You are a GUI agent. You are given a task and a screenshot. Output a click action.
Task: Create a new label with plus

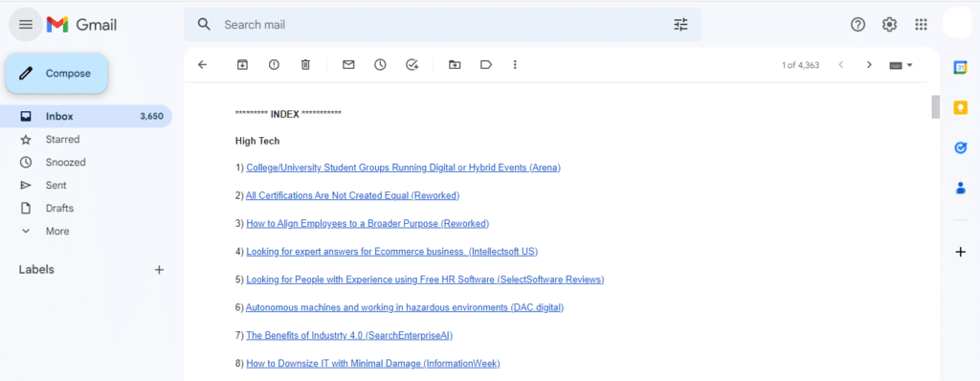pos(160,270)
